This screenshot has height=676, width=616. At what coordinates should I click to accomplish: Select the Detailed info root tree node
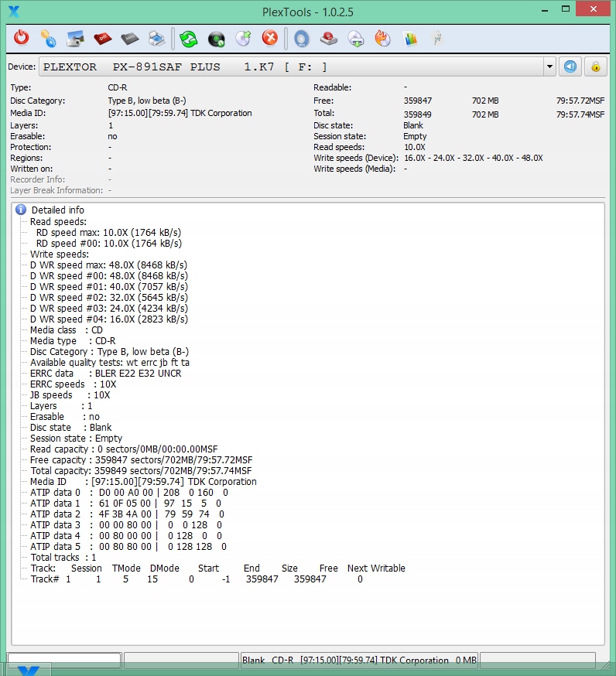point(57,210)
